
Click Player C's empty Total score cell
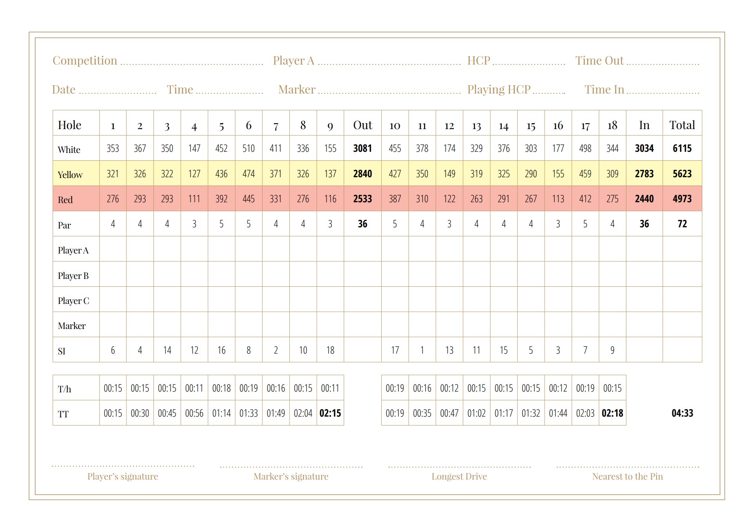[682, 300]
